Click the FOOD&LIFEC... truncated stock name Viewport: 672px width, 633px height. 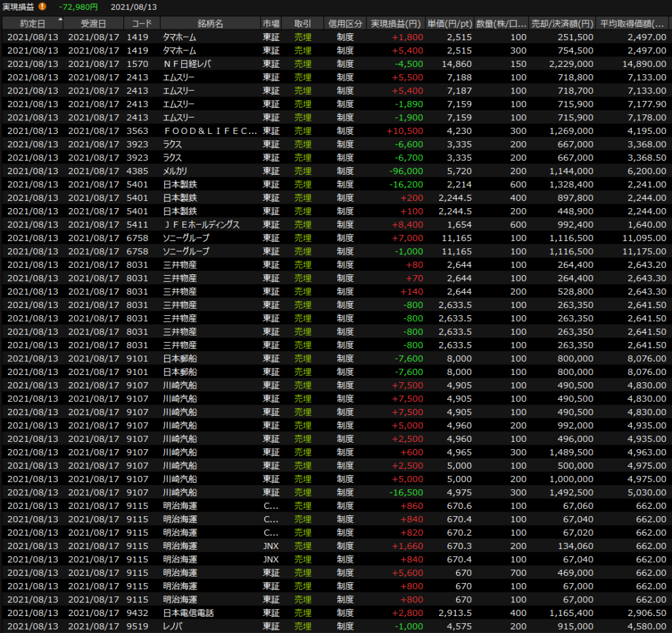click(209, 131)
